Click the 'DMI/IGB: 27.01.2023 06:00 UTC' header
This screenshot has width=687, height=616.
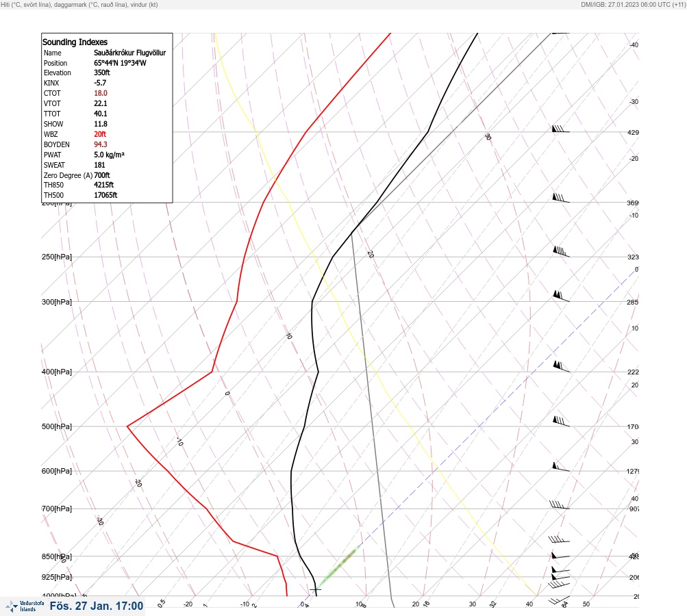(625, 4)
